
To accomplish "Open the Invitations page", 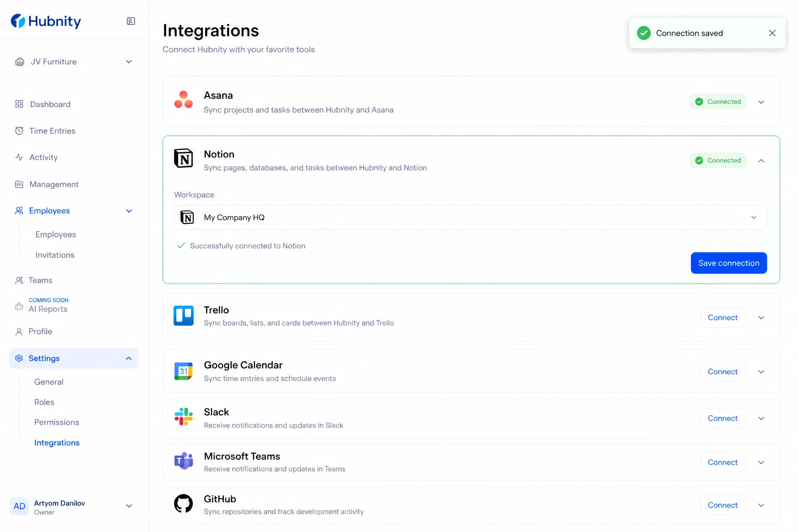I will point(55,255).
